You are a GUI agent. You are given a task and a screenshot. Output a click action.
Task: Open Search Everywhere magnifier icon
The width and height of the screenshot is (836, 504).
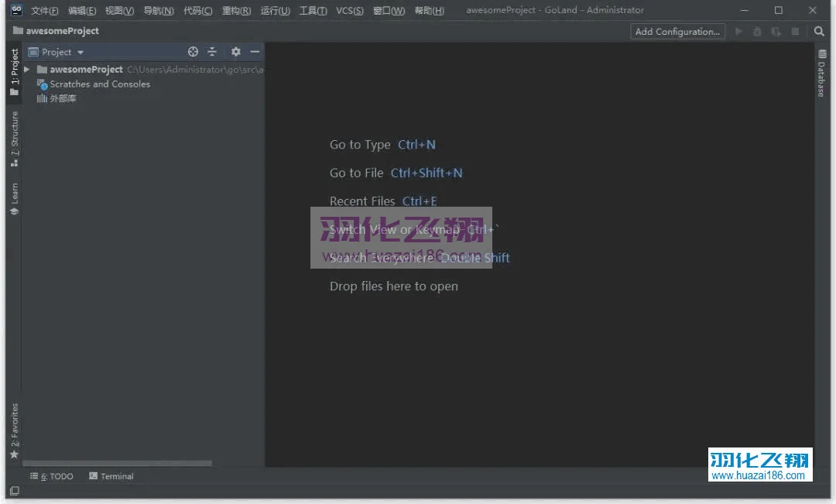click(819, 32)
